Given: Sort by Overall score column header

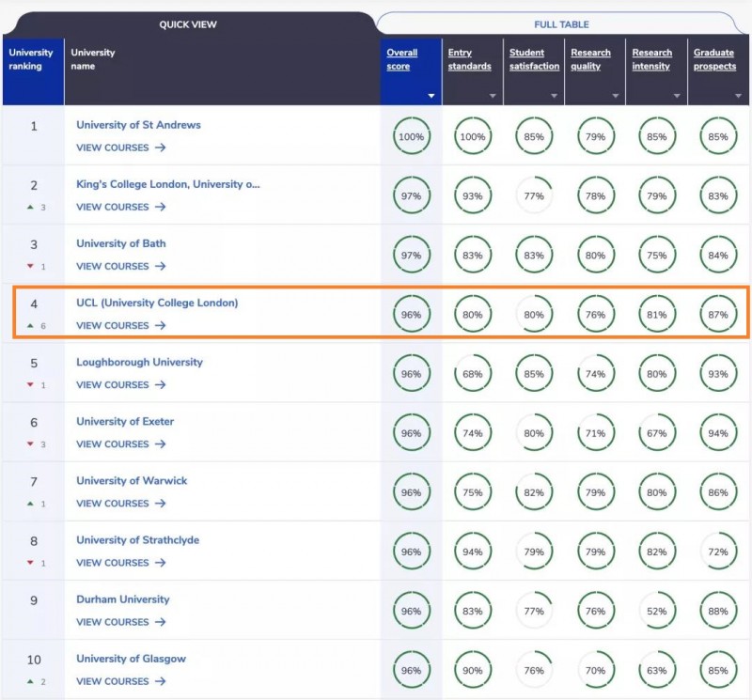Looking at the screenshot, I should pos(402,59).
